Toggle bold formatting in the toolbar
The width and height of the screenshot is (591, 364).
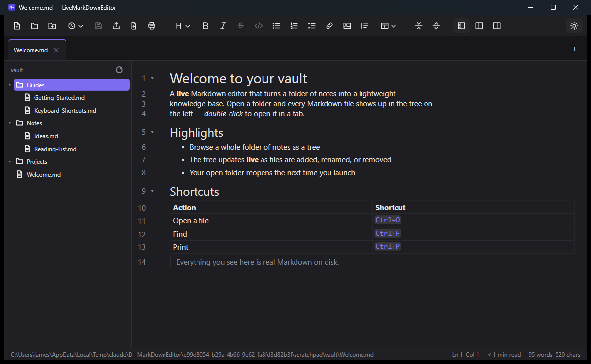click(x=206, y=26)
